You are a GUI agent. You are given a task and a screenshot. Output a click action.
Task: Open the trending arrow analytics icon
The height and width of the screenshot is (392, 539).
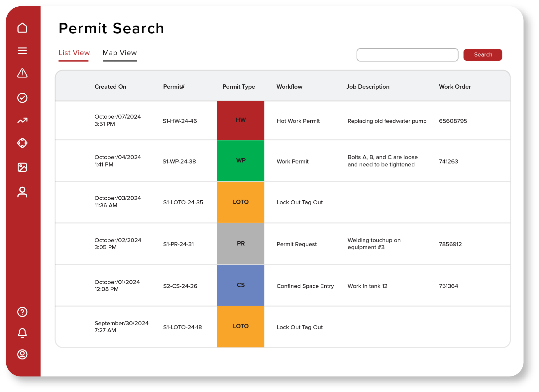(x=22, y=121)
